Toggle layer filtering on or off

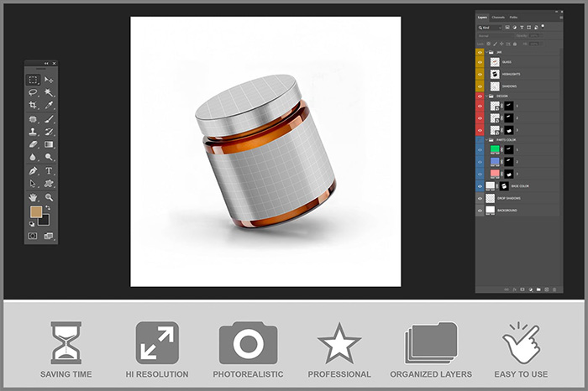pyautogui.click(x=543, y=26)
